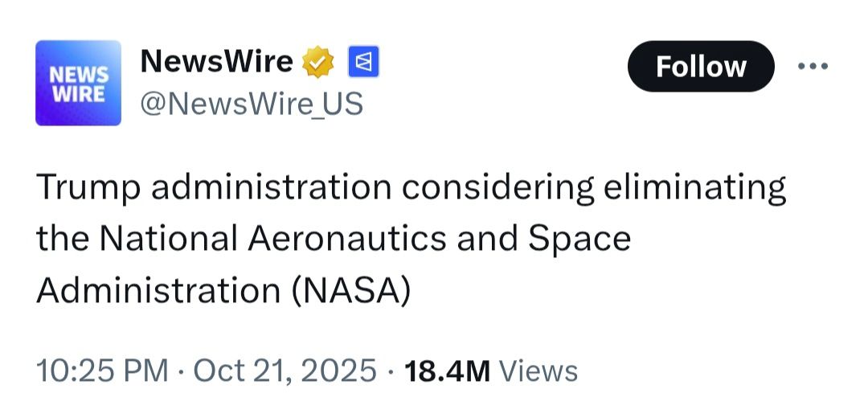Screen dimensions: 868x418
Task: Click the bold 18.4M view count
Action: click(447, 371)
